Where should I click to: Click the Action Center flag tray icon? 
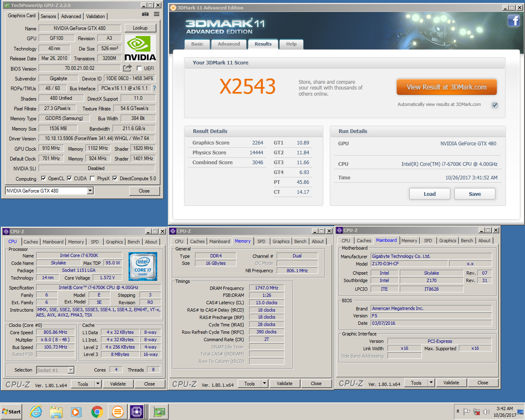click(x=467, y=411)
